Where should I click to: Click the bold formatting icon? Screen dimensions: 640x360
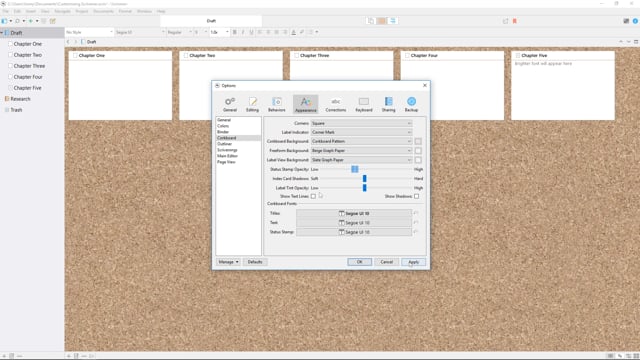click(x=235, y=32)
